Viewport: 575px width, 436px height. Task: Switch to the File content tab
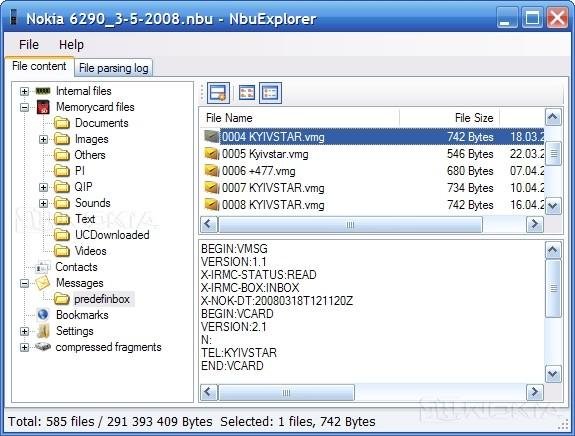39,66
